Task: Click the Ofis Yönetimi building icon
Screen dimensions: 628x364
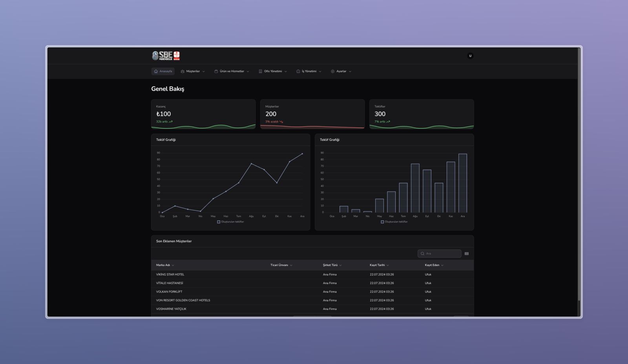Action: (260, 71)
